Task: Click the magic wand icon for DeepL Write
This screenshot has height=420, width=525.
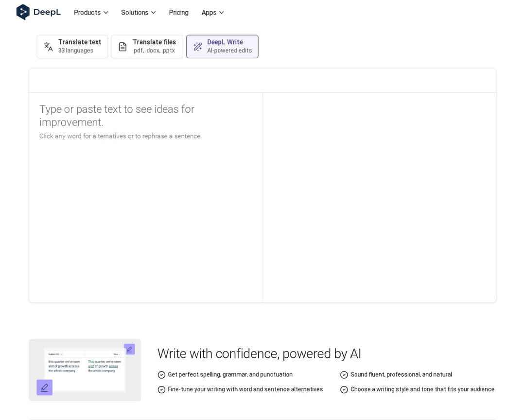Action: click(197, 47)
